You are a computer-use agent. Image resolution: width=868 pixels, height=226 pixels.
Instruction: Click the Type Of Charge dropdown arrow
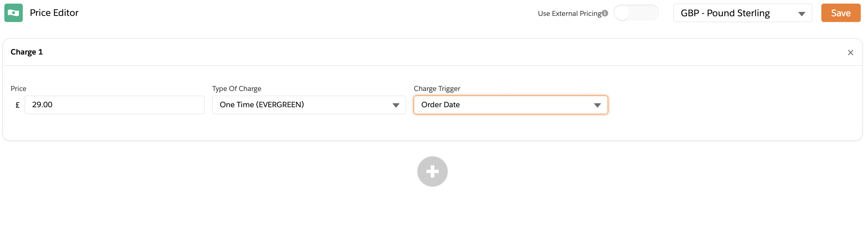point(396,105)
